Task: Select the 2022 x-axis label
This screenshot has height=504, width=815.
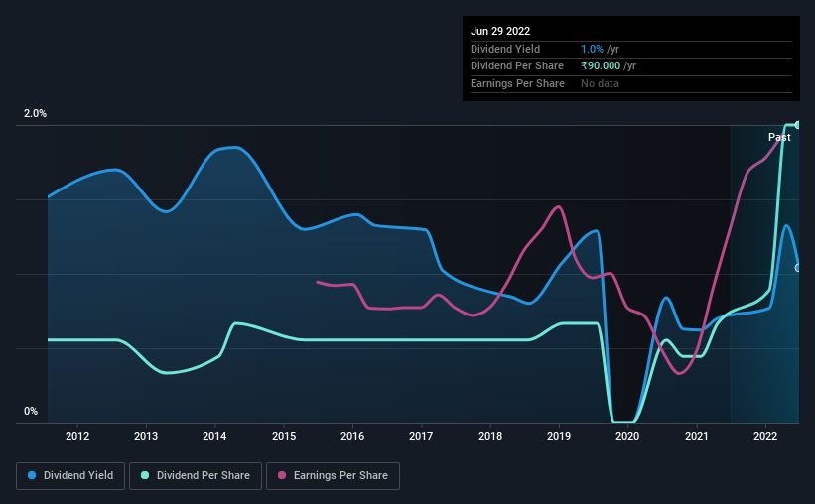Action: (765, 436)
